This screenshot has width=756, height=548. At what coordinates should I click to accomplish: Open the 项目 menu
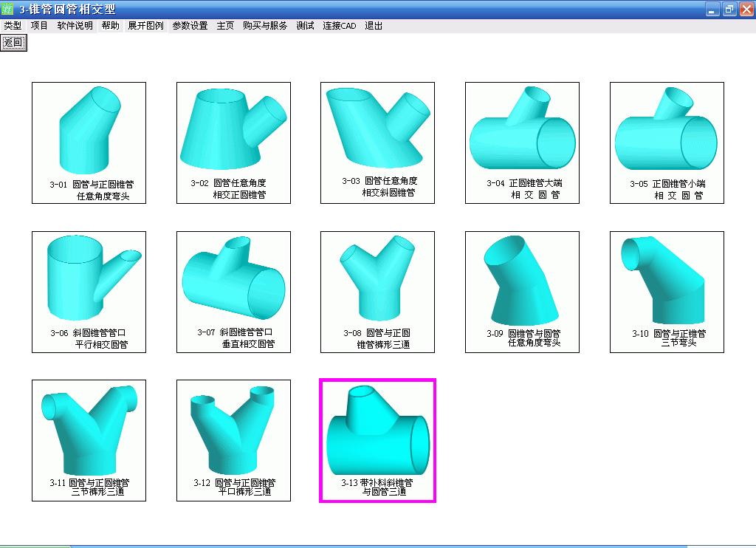point(39,26)
